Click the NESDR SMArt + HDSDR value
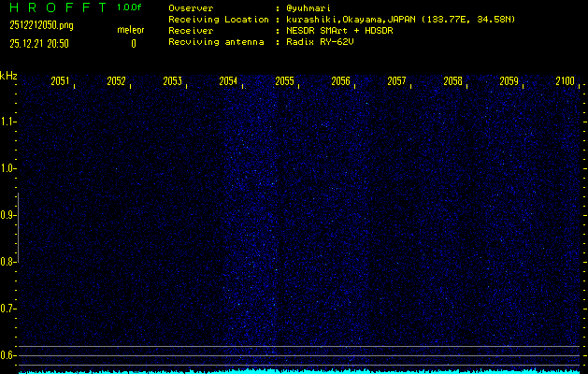Image resolution: width=588 pixels, height=374 pixels. [339, 31]
